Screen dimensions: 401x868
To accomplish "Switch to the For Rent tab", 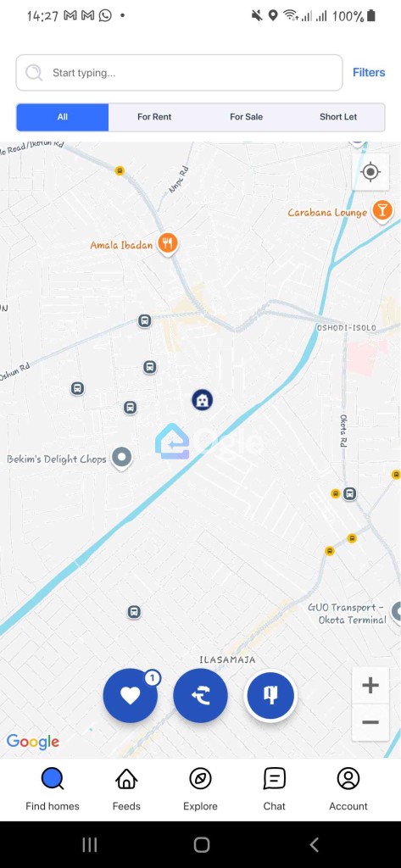I will pyautogui.click(x=154, y=117).
